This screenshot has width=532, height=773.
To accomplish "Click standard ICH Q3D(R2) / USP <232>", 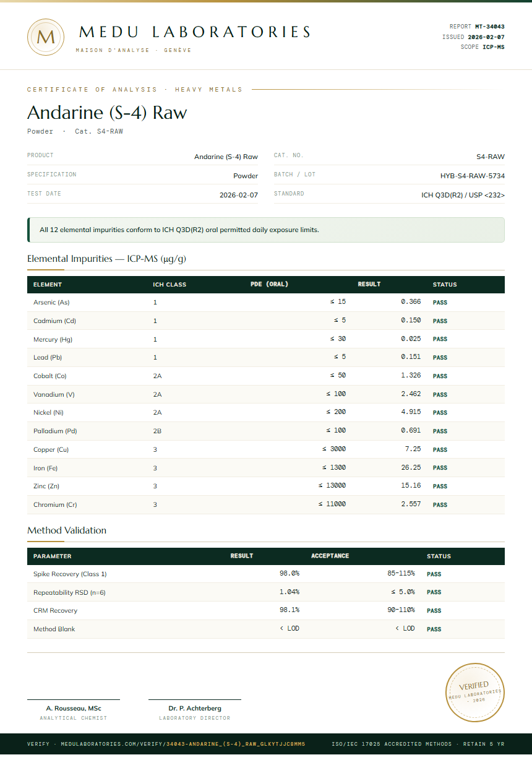I will coord(463,195).
